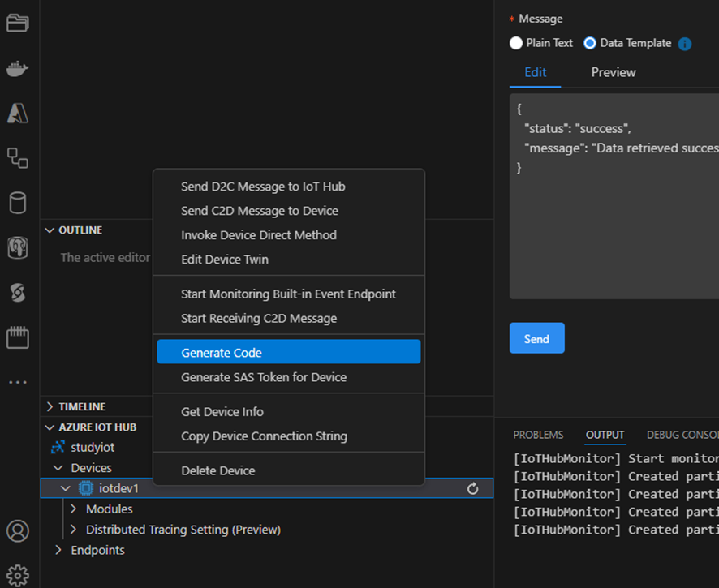Click the "The active editor" outline text
Viewport: 719px width, 588px height.
[105, 258]
